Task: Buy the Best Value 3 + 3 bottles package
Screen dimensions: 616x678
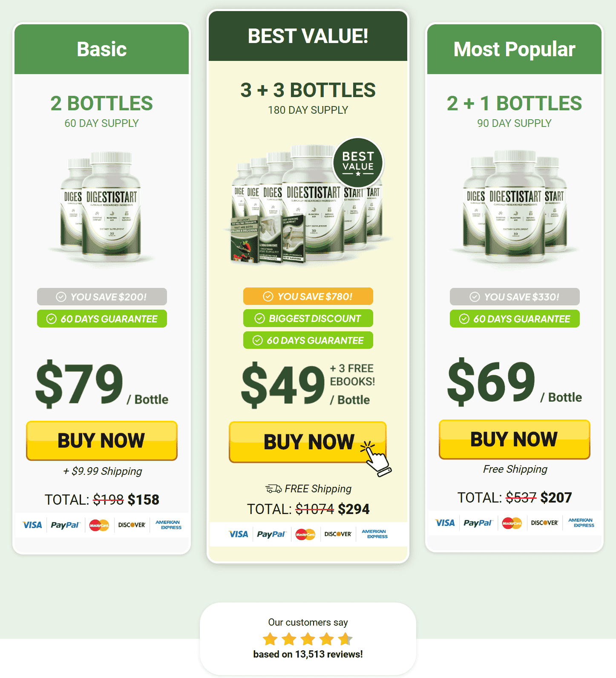Action: (x=308, y=442)
